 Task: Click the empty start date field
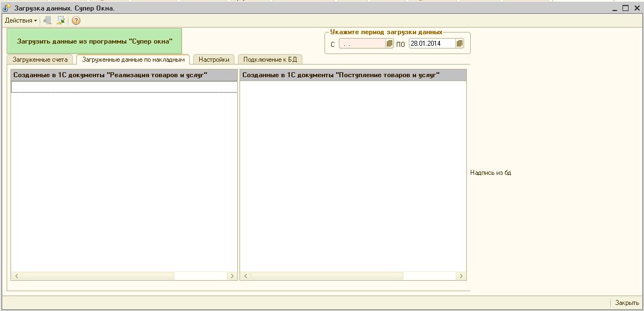(362, 44)
